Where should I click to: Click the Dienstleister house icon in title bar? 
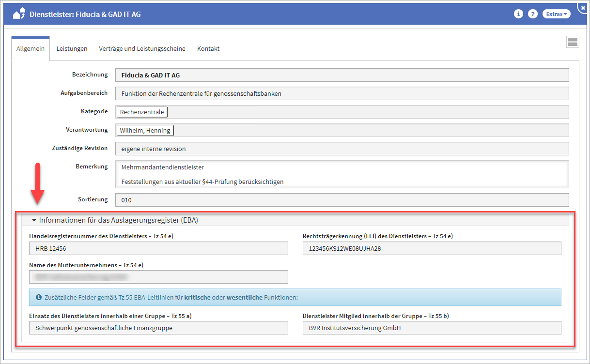point(19,14)
